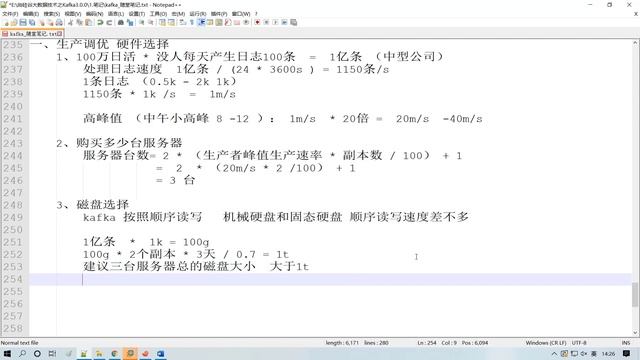Close the kafka_随堂笔记.txt tab with its X
The width and height of the screenshot is (640, 360).
(x=60, y=34)
